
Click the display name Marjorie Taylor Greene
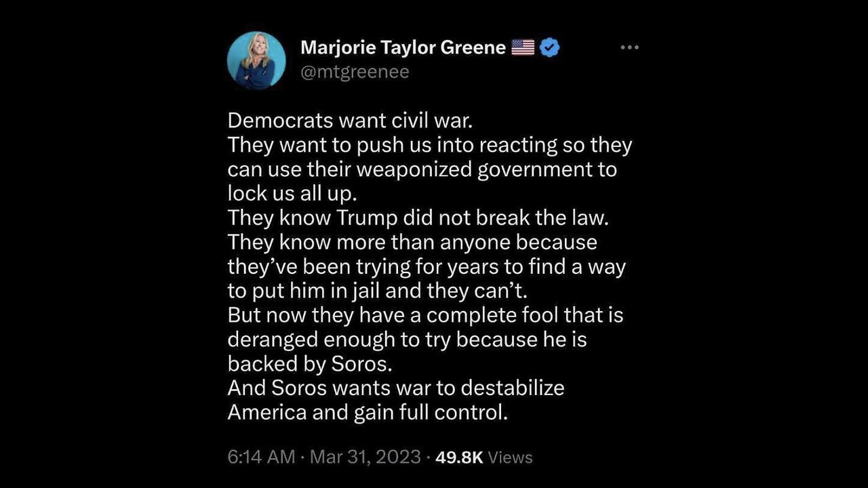[x=403, y=47]
